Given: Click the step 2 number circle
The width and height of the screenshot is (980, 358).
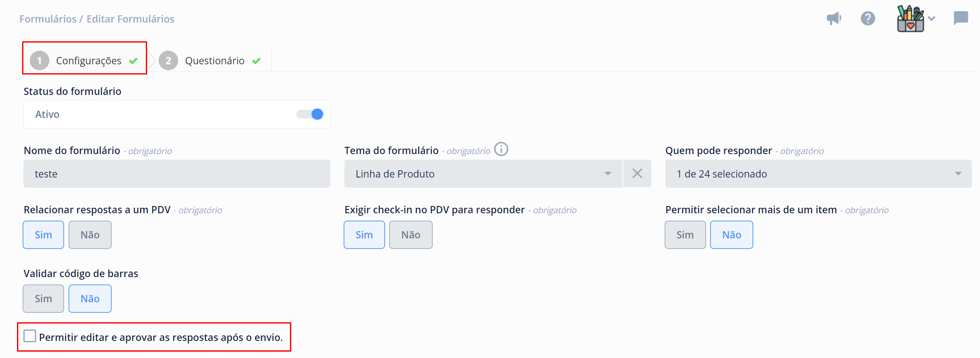Looking at the screenshot, I should click(168, 61).
